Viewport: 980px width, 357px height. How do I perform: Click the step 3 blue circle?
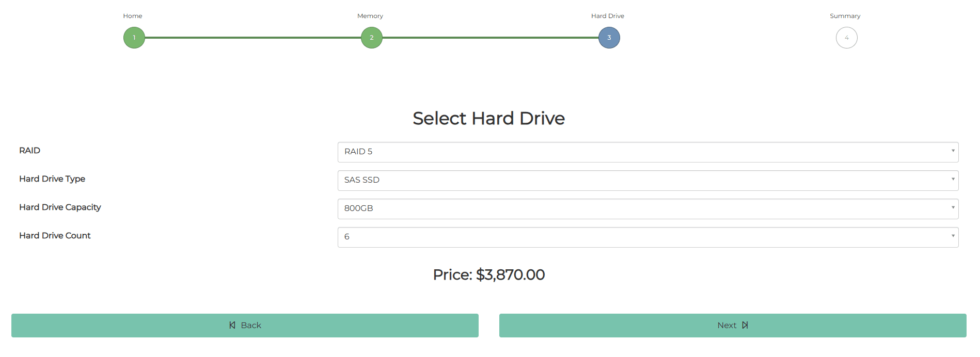click(609, 38)
